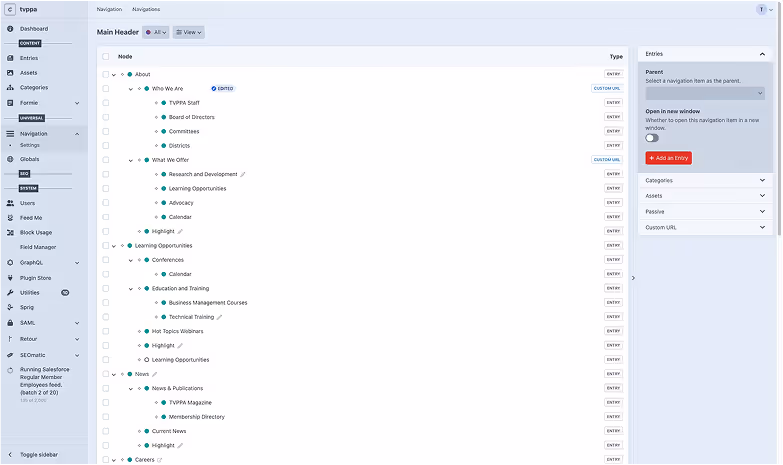
Task: Click the Entries icon in sidebar
Action: (10, 58)
